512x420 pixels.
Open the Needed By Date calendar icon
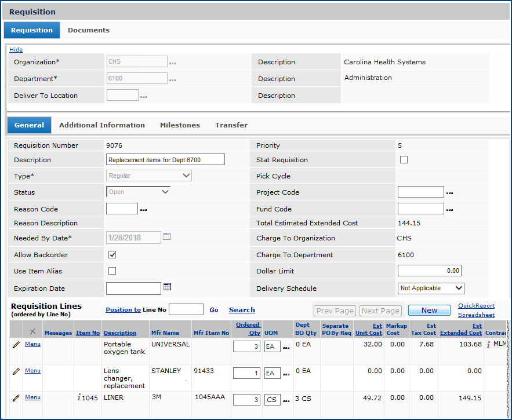click(x=167, y=236)
